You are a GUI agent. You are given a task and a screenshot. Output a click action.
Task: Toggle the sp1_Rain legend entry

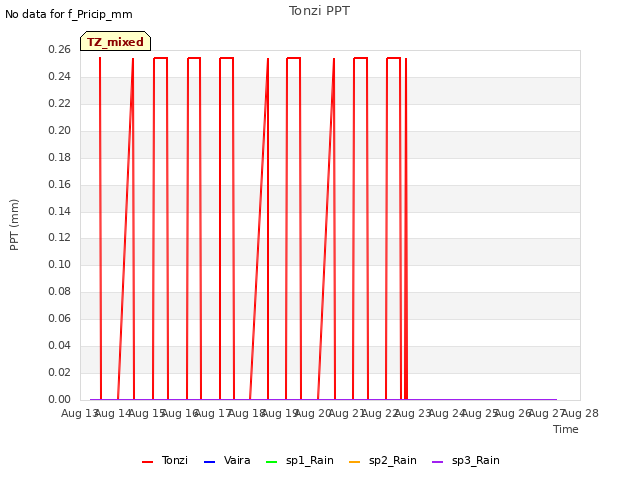click(x=300, y=460)
